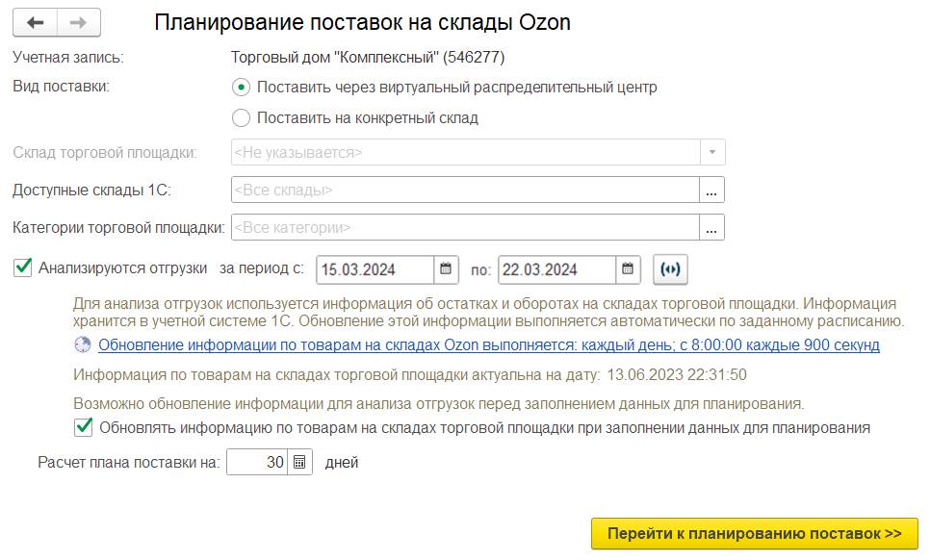Screen dimensions: 930x560
Task: Click the forward navigation arrow
Action: [79, 23]
